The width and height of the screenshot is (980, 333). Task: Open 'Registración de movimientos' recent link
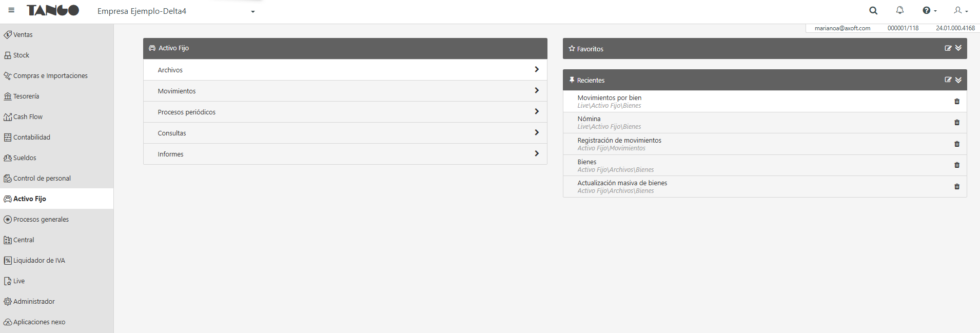tap(619, 141)
